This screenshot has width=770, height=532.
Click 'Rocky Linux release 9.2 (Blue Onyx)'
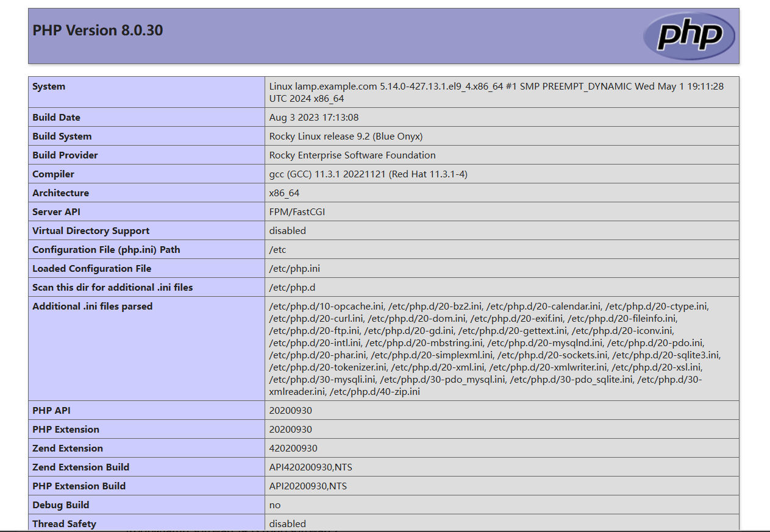(346, 137)
